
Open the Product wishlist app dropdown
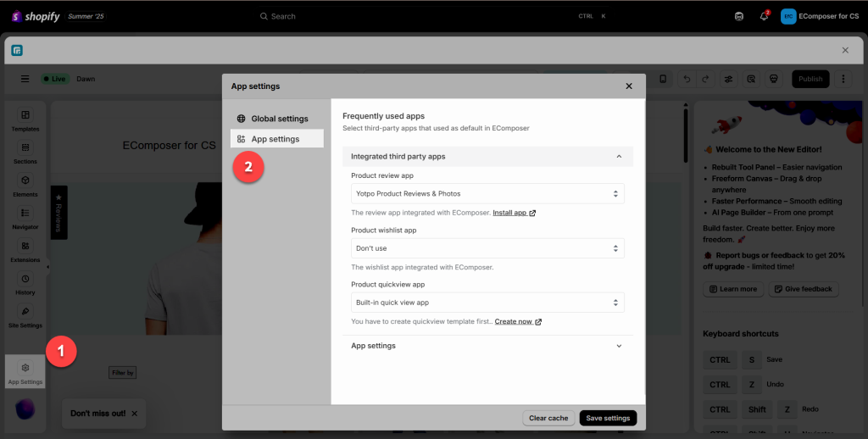click(487, 248)
